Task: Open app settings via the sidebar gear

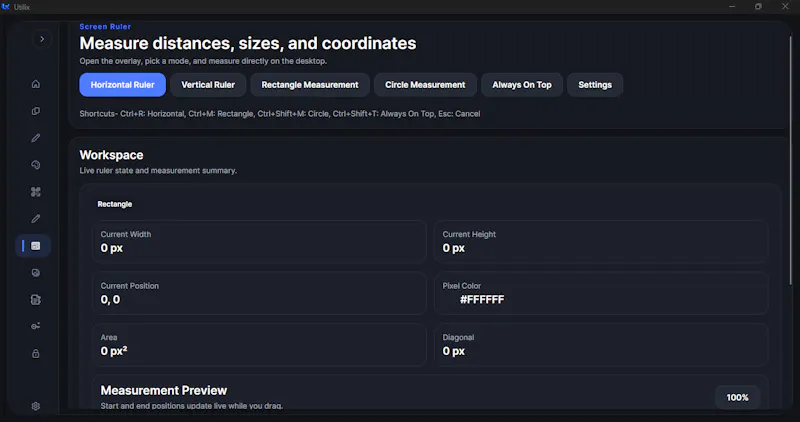Action: (x=36, y=406)
